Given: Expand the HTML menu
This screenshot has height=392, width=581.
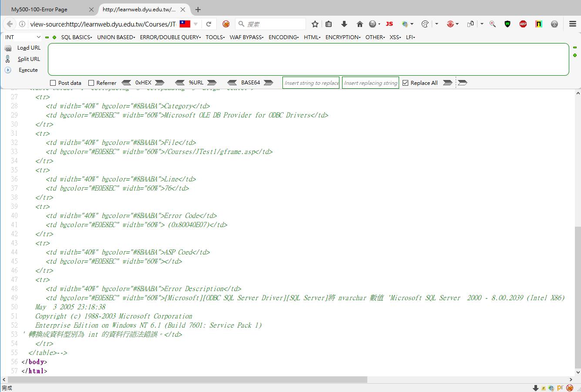Looking at the screenshot, I should [312, 37].
